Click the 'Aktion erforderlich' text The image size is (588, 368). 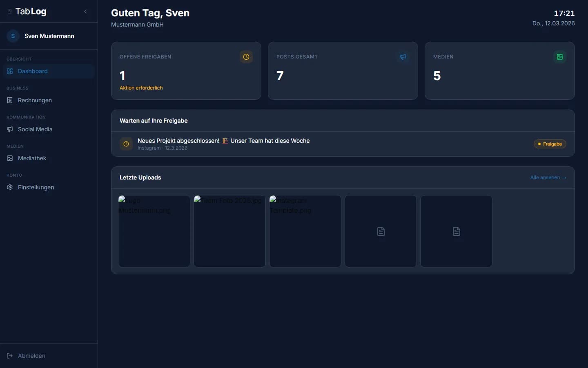tap(141, 88)
